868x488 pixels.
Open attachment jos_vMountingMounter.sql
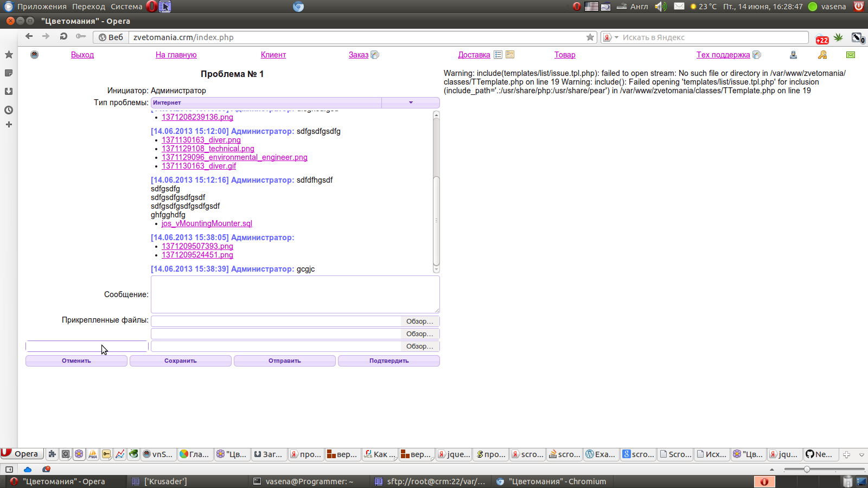pyautogui.click(x=207, y=223)
